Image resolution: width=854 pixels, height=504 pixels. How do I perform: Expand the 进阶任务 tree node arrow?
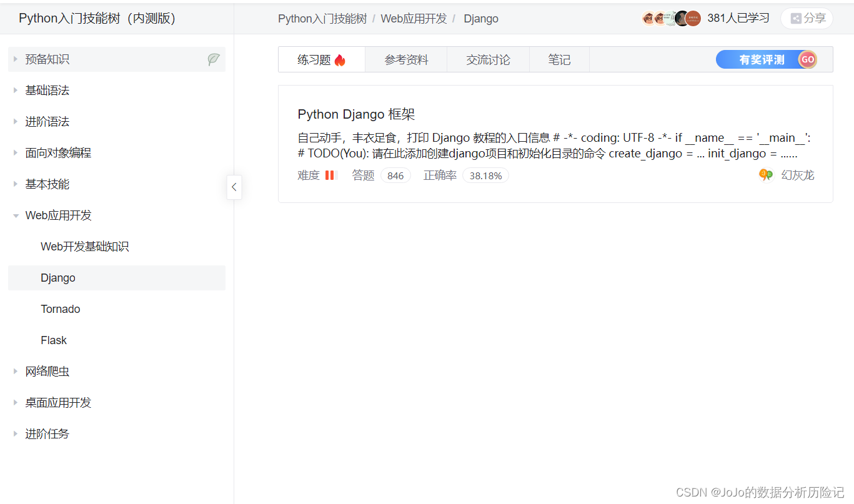[x=16, y=434]
